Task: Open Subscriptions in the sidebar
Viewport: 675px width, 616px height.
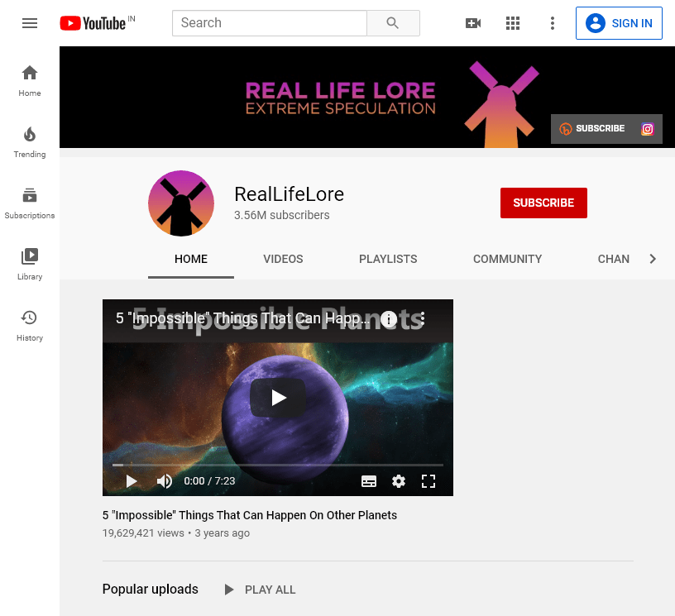Action: [x=30, y=203]
